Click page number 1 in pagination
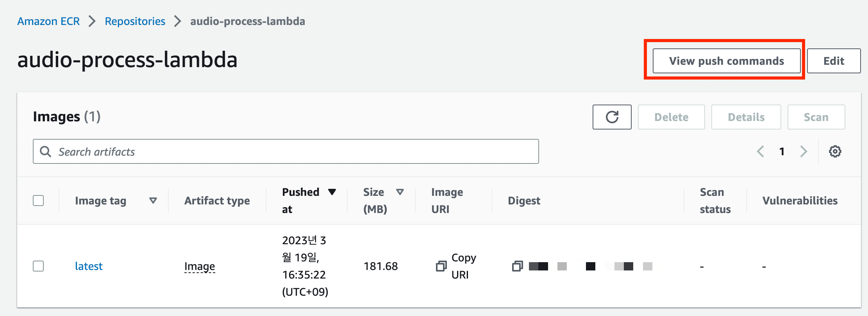Image resolution: width=868 pixels, height=316 pixels. [x=782, y=151]
